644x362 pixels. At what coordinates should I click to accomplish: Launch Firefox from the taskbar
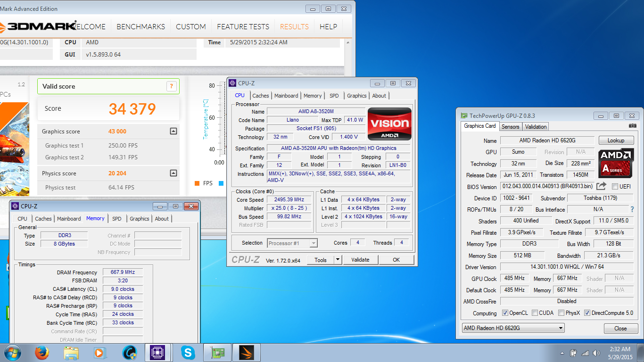click(42, 353)
